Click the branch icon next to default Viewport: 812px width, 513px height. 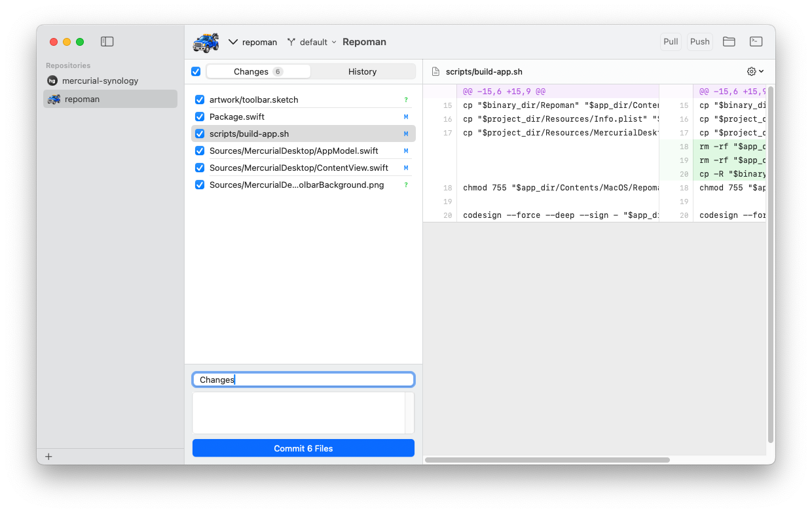(x=291, y=42)
